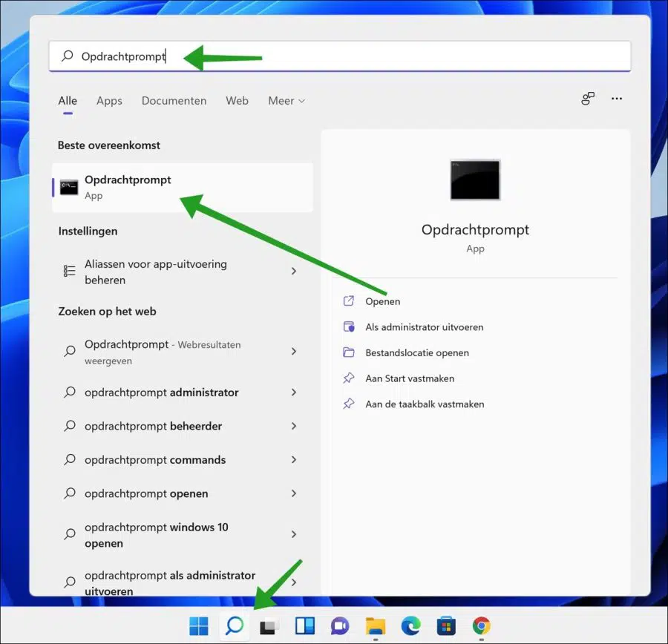Open Microsoft Store from the taskbar

coord(446,626)
